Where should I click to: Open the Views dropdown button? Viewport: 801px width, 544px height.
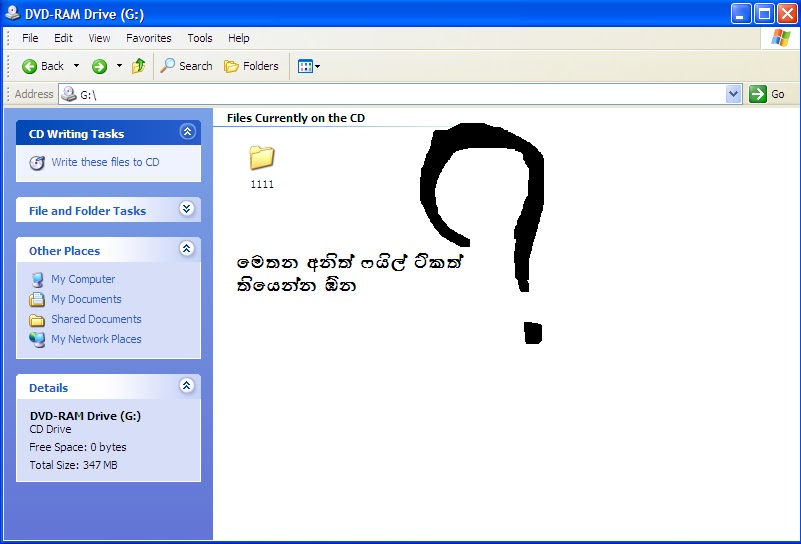click(309, 66)
